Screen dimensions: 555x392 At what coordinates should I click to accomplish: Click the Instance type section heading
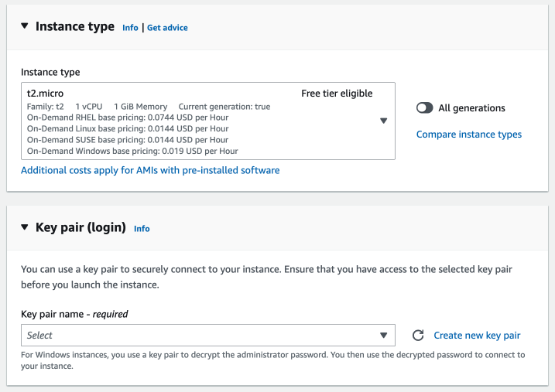[x=75, y=27]
